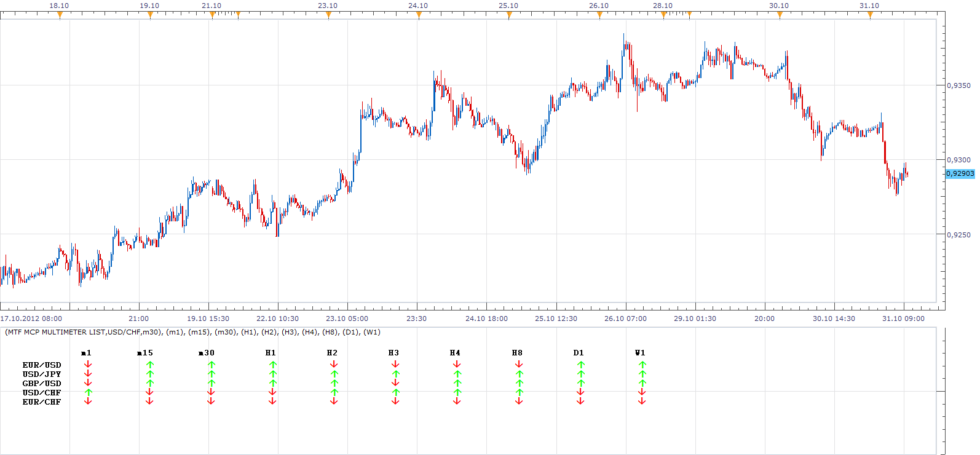Screen dimensions: 980x455
Task: Click the EUR/USD H2 red down arrow
Action: tap(334, 365)
